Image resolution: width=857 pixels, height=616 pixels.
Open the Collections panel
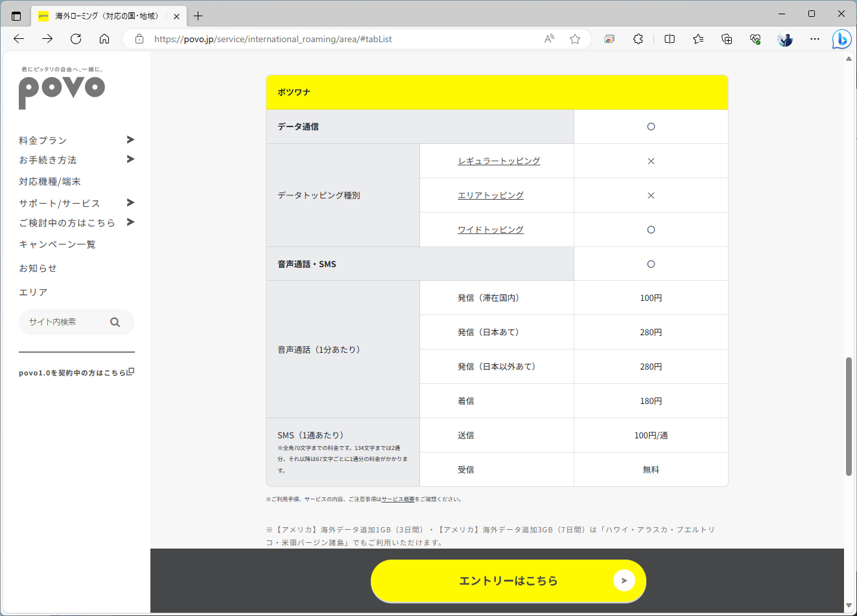click(x=727, y=39)
